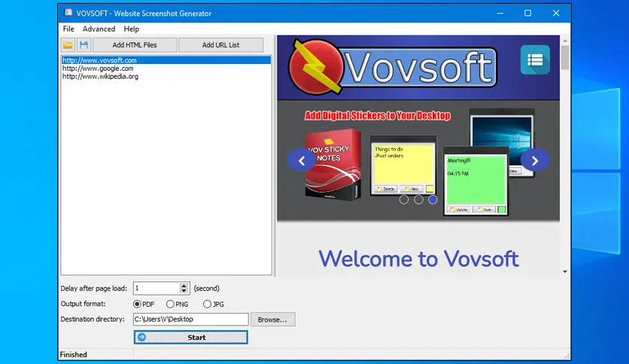Screen dimensions: 629x364
Task: Select the first carousel indicator dot
Action: coord(404,199)
